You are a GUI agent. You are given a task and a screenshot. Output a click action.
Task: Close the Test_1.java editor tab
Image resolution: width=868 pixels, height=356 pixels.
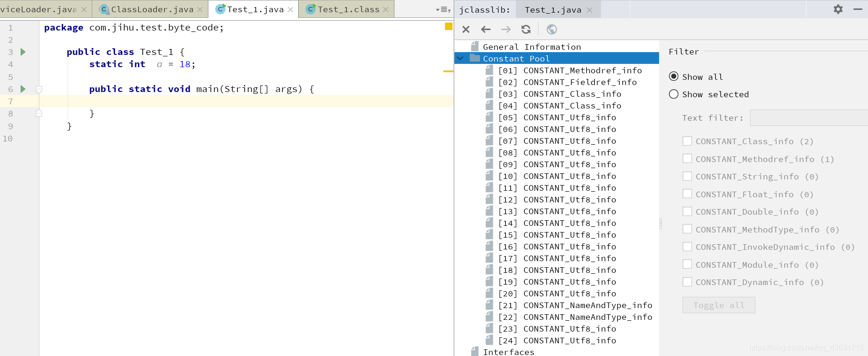(x=291, y=9)
